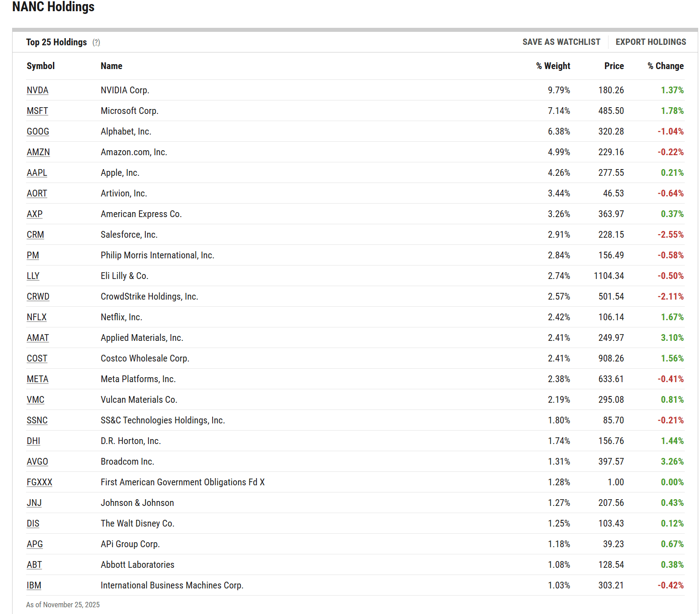Open the AORT ticker for Artivion
This screenshot has height=614, width=700.
coord(37,193)
